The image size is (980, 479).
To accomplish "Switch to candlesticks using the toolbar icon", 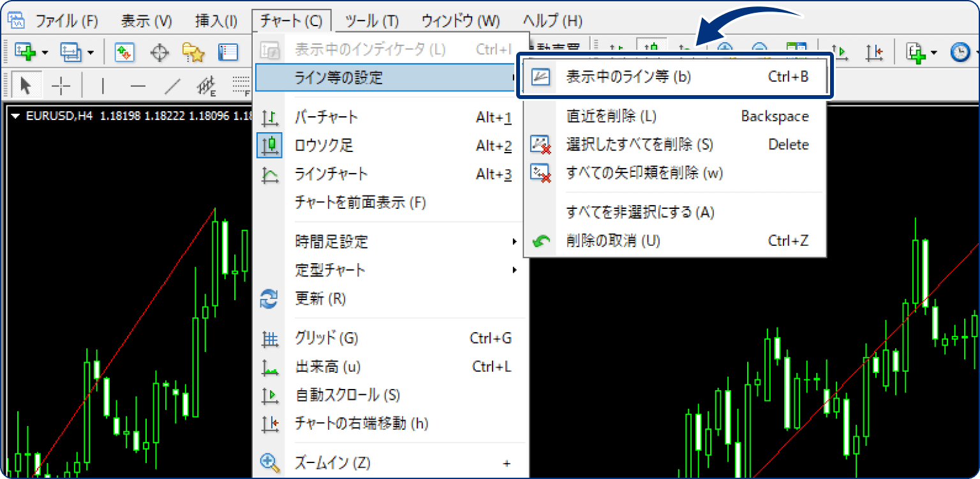I will click(x=650, y=47).
